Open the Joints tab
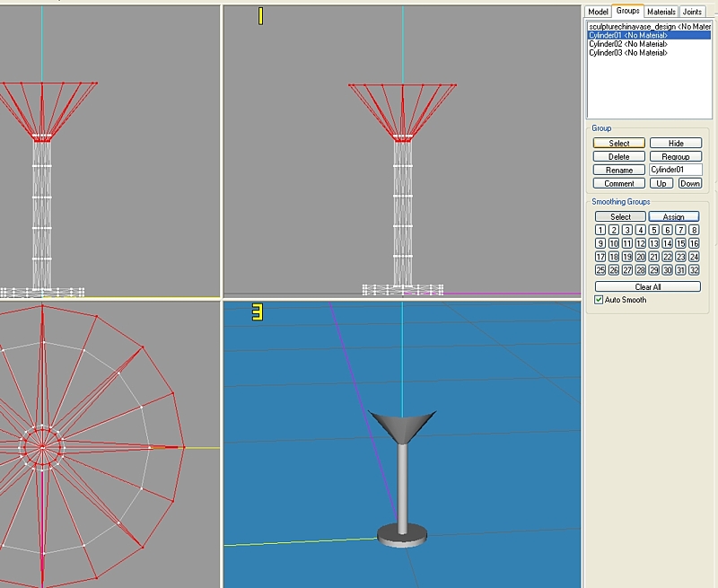This screenshot has width=718, height=588. tap(693, 12)
